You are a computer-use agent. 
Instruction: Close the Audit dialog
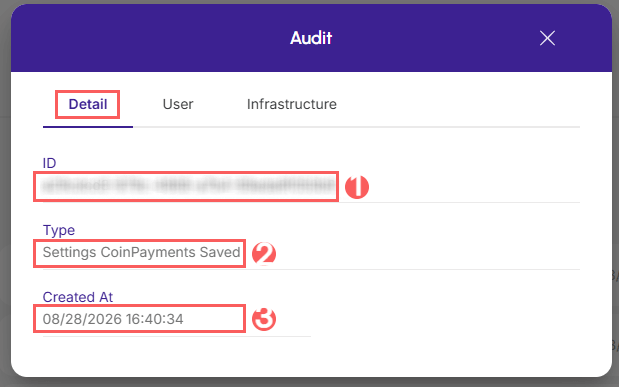547,38
